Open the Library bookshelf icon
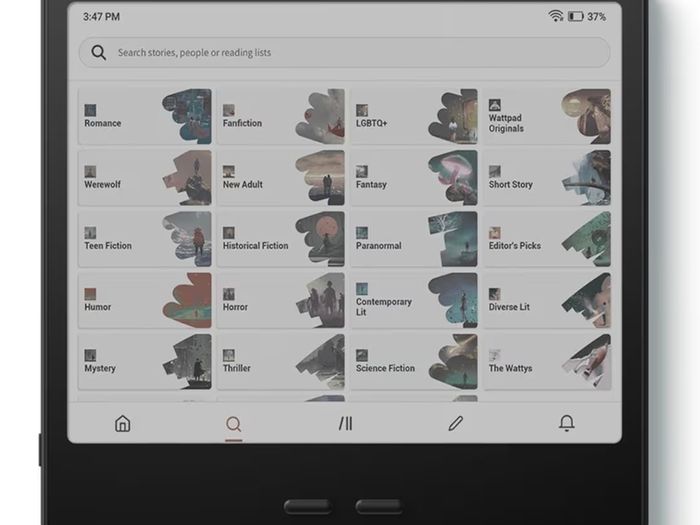700x525 pixels. click(345, 423)
